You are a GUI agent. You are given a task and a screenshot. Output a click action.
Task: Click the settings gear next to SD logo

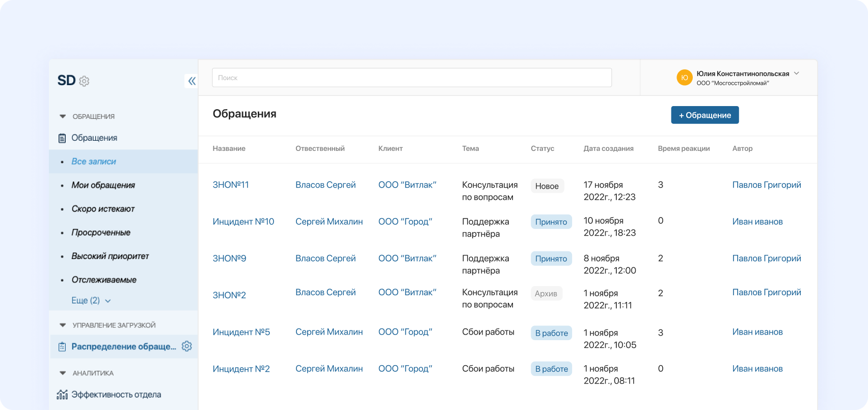click(85, 81)
